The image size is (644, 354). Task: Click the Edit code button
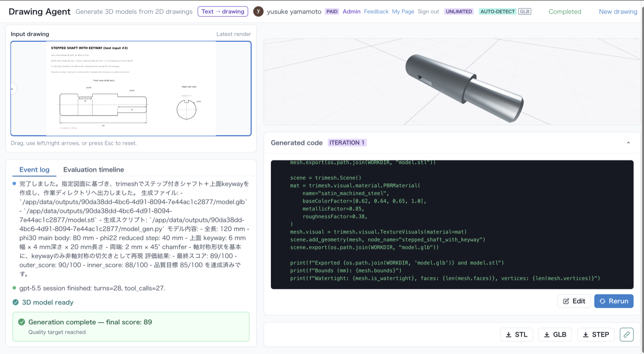(x=574, y=301)
